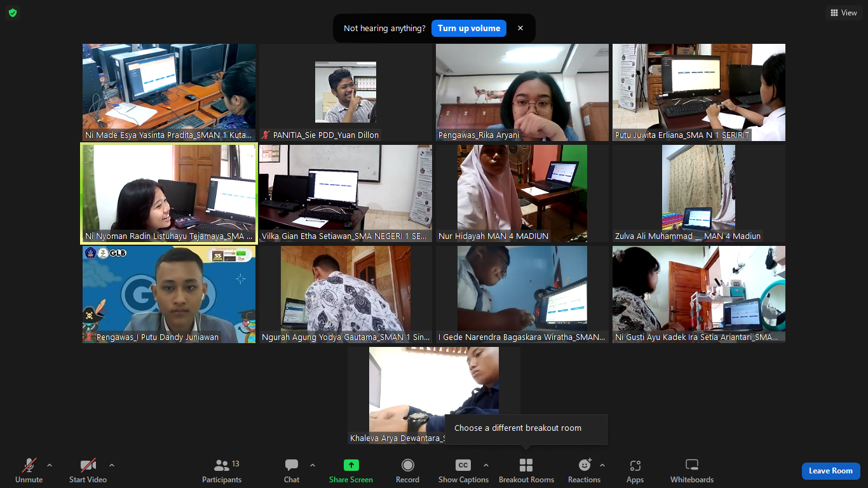Expand caption options arrow beside Show Captions
868x488 pixels.
(x=486, y=465)
